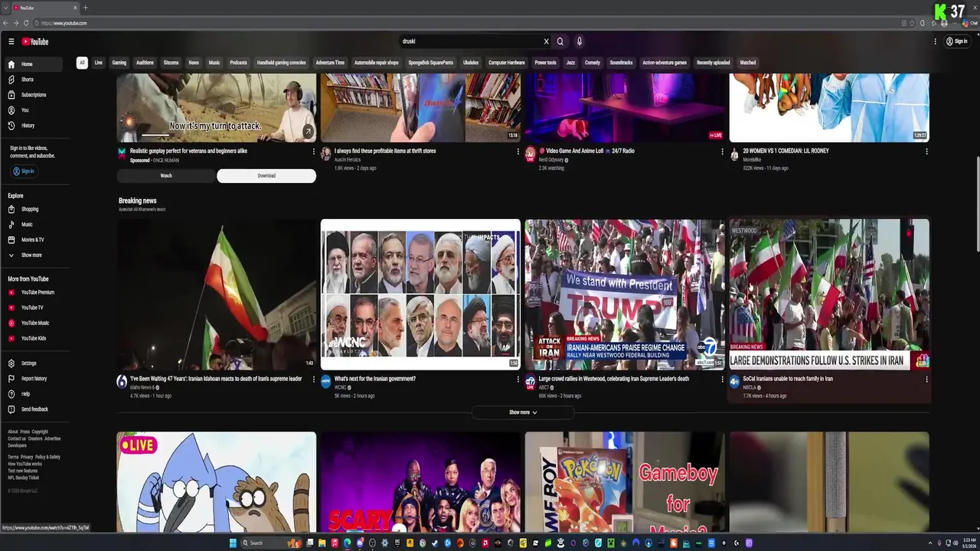Screen dimensions: 980x551
Task: Open Shopping under Explore
Action: coord(34,209)
